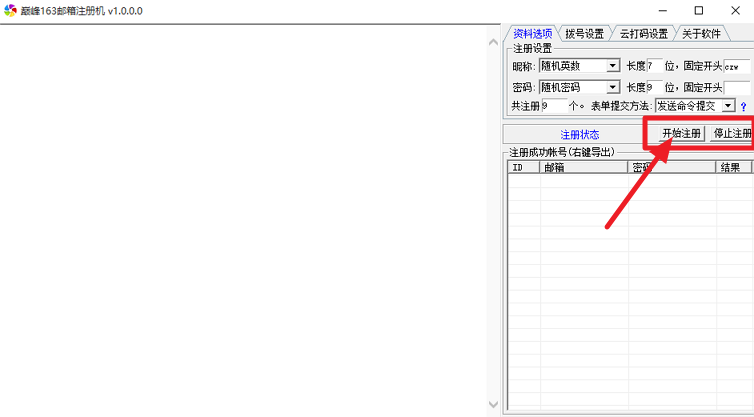Close the 163邮箱注册机 window
The height and width of the screenshot is (417, 754).
tap(735, 11)
